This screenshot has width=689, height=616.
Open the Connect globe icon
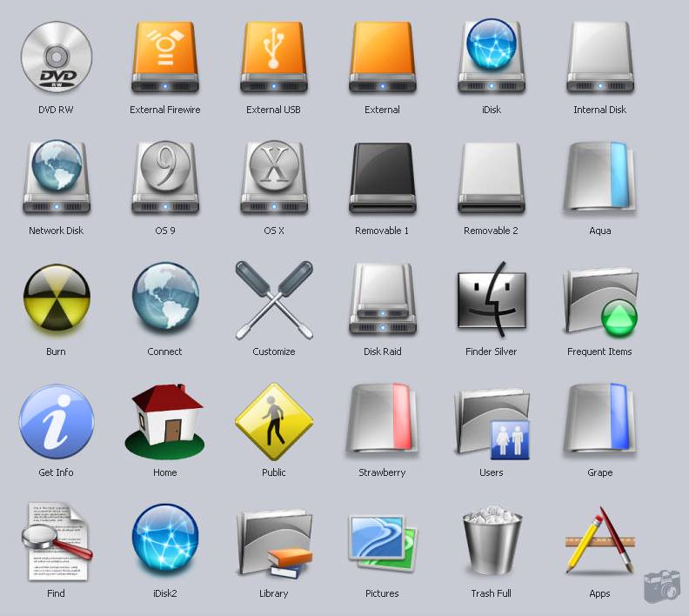(x=165, y=298)
